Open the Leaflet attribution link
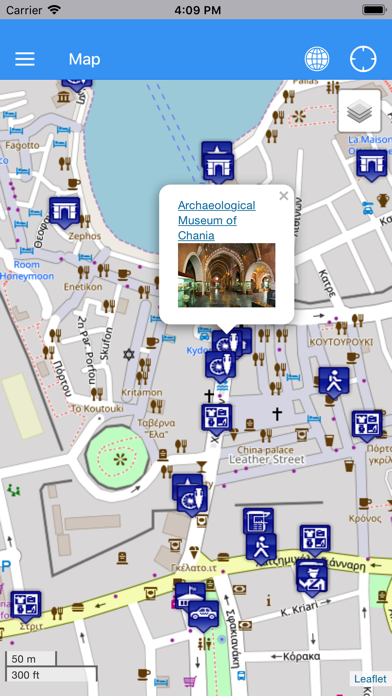392x696 pixels. coord(370,679)
